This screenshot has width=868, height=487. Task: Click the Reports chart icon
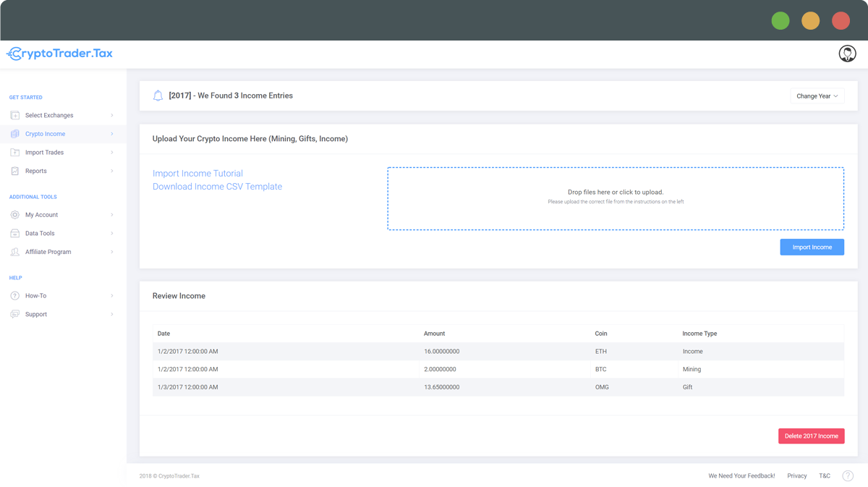tap(14, 171)
